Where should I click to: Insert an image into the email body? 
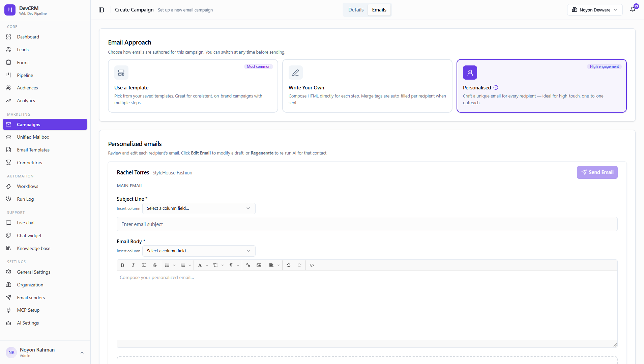coord(259,265)
